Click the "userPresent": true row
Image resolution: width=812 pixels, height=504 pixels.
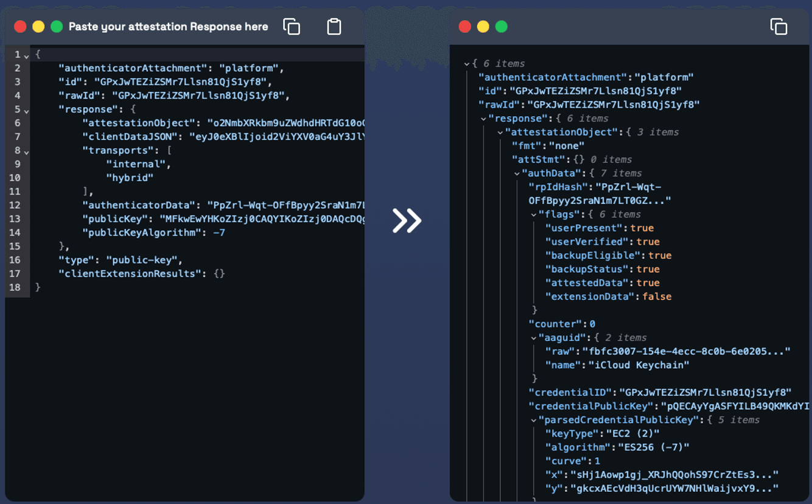click(x=599, y=228)
